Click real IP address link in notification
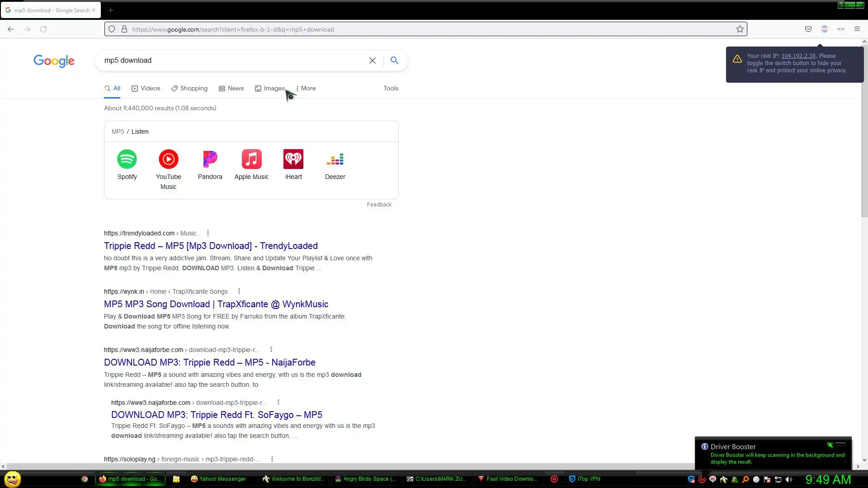 pos(798,56)
